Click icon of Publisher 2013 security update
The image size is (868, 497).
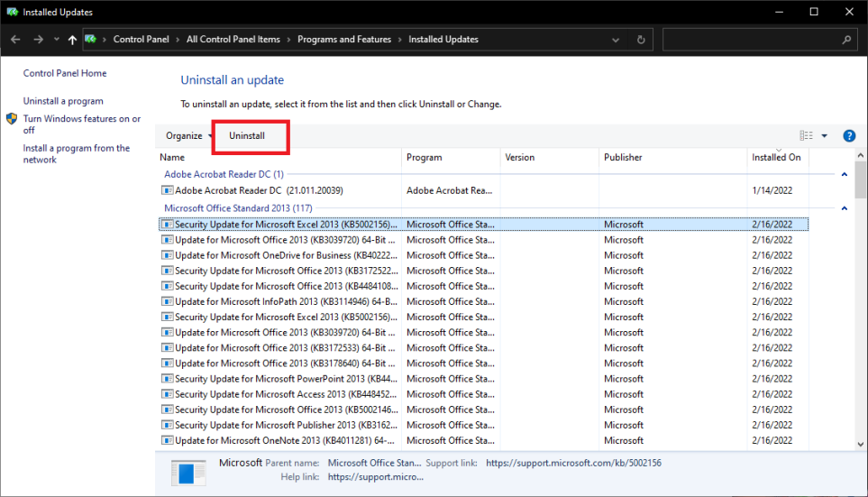tap(167, 426)
